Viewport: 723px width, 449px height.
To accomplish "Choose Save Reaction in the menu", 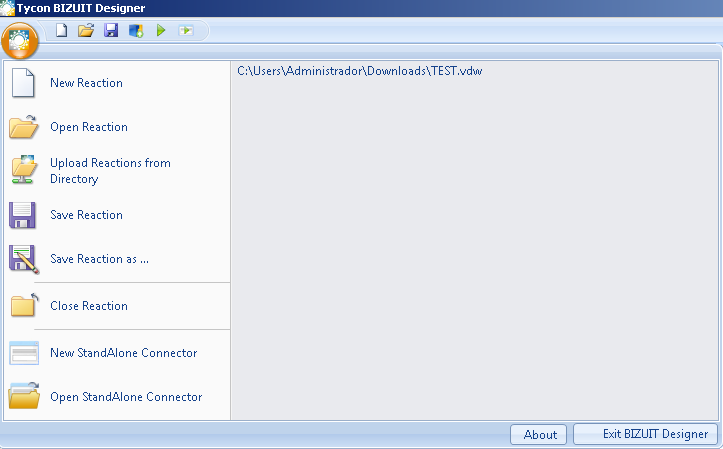I will [117, 215].
